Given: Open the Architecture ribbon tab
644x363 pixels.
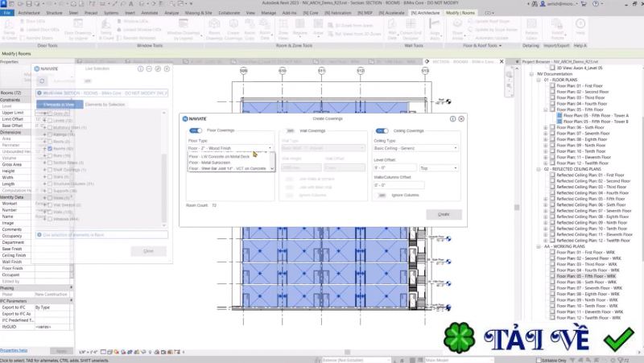Looking at the screenshot, I should point(29,13).
